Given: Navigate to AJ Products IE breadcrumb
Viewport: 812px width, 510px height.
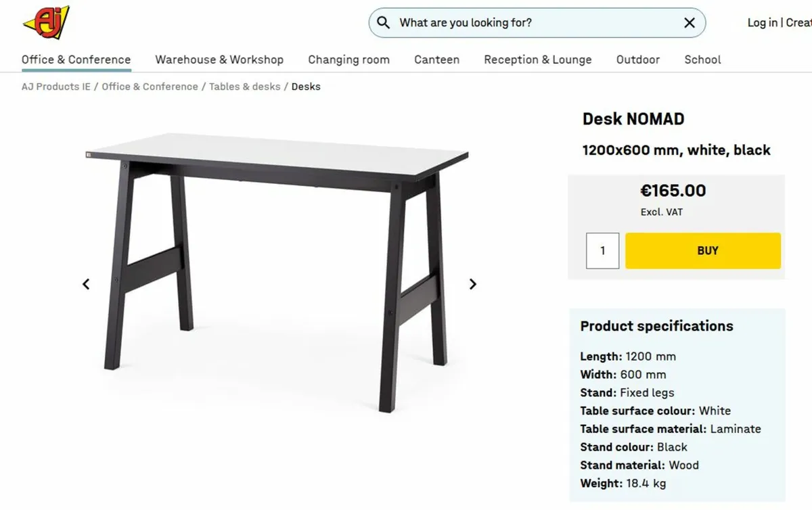Looking at the screenshot, I should tap(55, 87).
